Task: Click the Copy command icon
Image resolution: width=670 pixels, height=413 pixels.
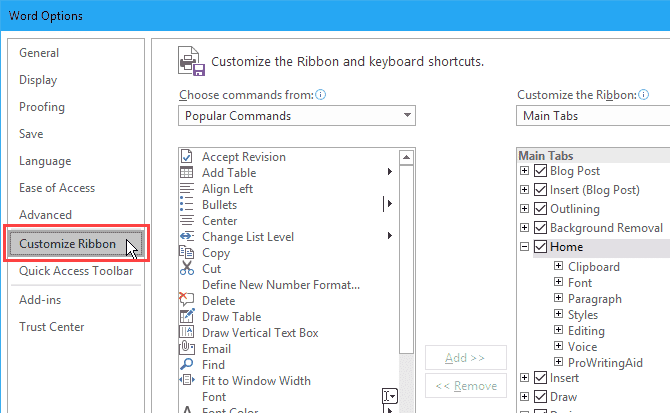Action: [x=186, y=253]
